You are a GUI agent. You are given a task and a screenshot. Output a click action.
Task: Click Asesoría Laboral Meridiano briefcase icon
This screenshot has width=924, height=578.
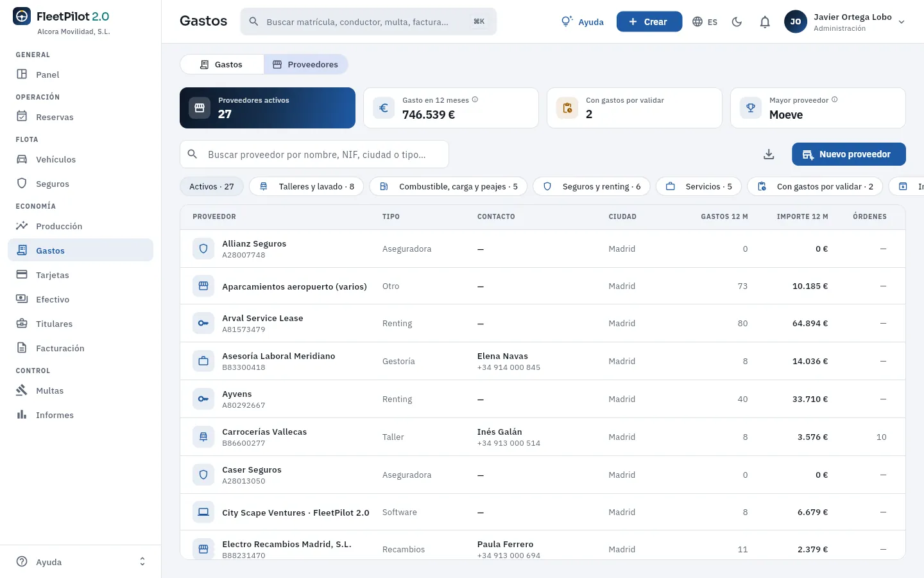pyautogui.click(x=203, y=361)
